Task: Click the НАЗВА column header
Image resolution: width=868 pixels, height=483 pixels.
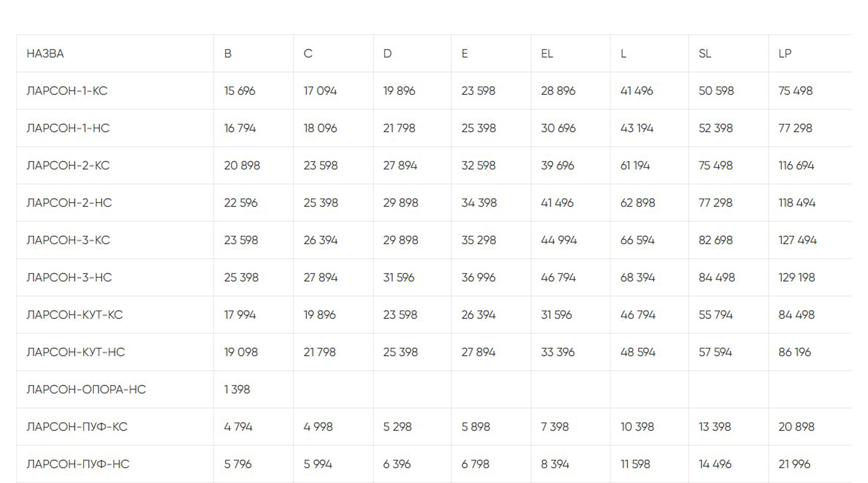Action: [45, 54]
